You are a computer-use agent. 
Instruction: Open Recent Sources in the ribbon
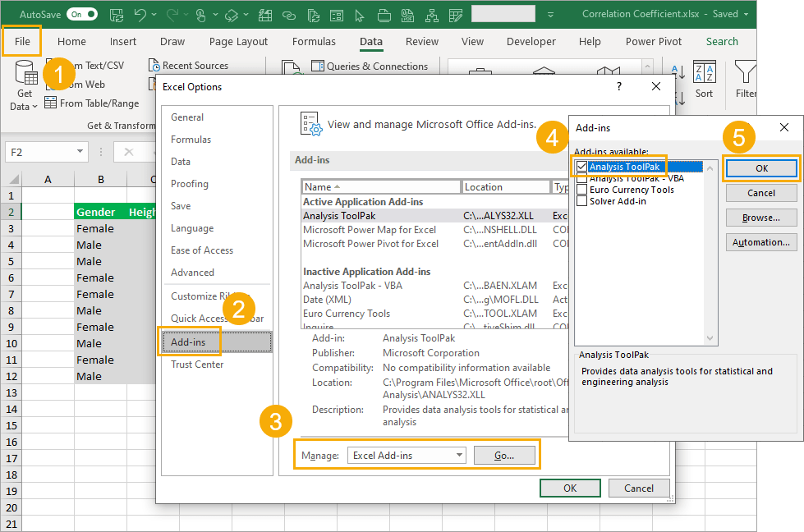[188, 66]
